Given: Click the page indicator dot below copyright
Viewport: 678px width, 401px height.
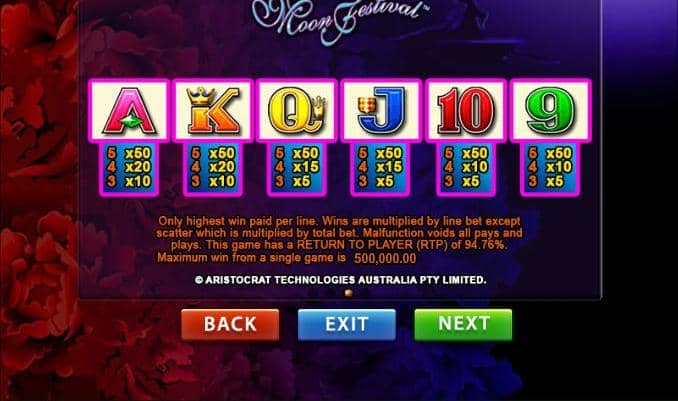Looking at the screenshot, I should click(x=348, y=293).
